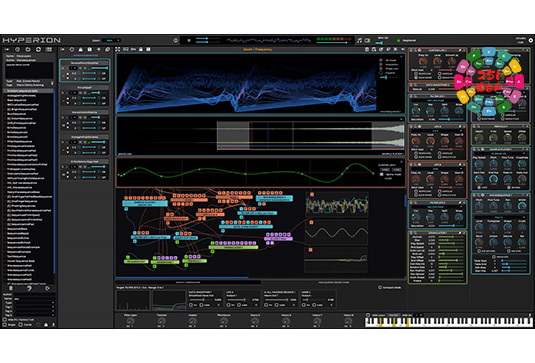Select the first layer panel with teal border
535x363 pixels.
[85, 71]
